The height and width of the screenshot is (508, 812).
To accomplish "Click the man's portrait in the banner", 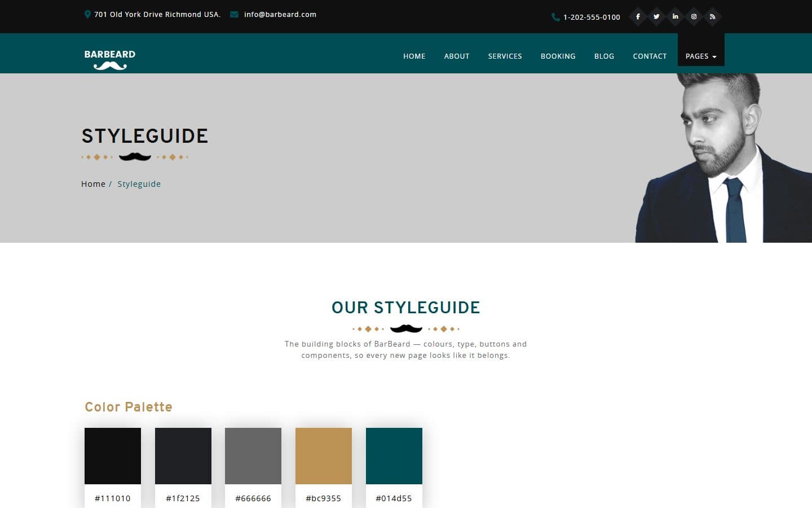I will [x=723, y=158].
